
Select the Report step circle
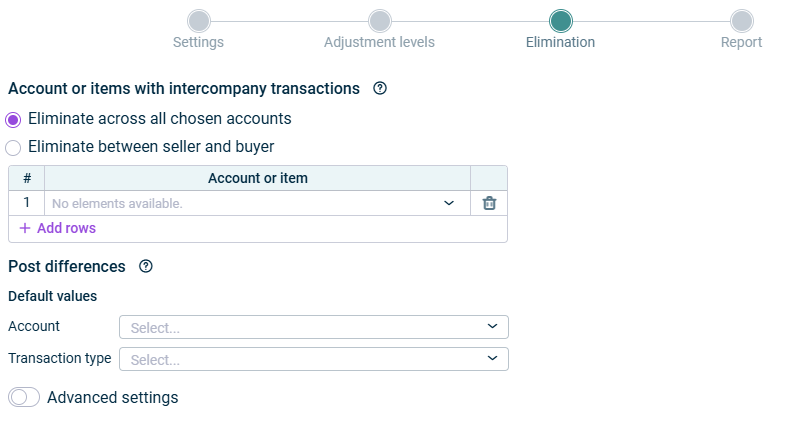pyautogui.click(x=742, y=21)
